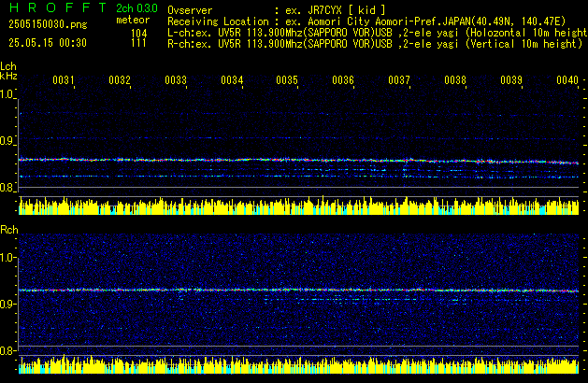
Task: Click the meteor count 111
Action: coord(138,43)
